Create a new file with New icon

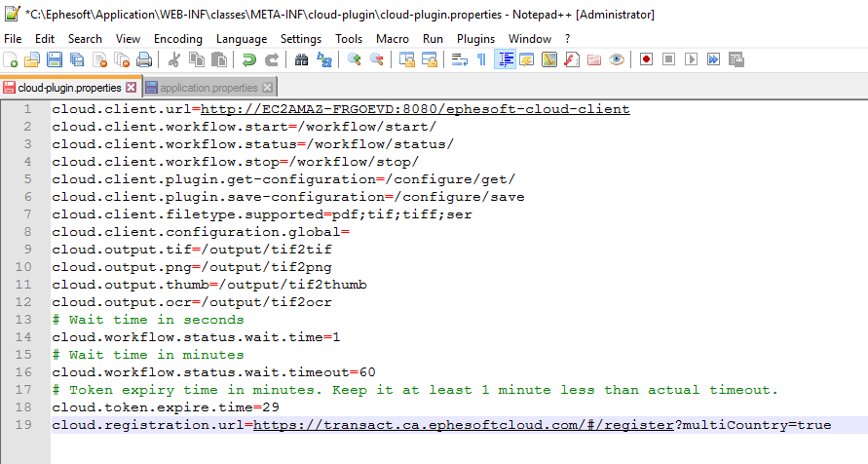click(x=11, y=59)
